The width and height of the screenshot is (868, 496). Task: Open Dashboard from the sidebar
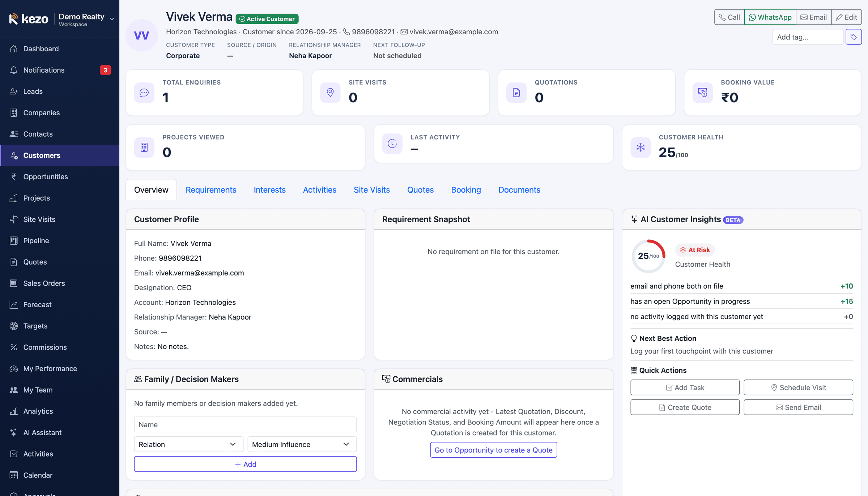pyautogui.click(x=60, y=49)
